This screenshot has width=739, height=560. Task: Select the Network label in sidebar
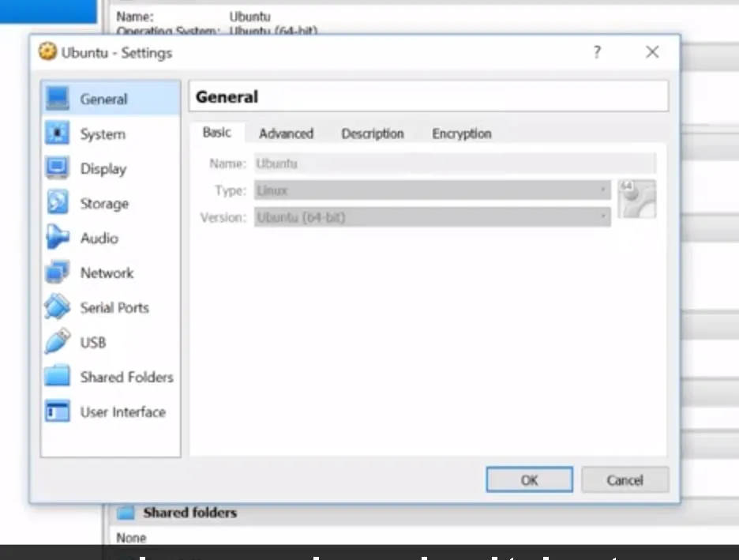107,273
